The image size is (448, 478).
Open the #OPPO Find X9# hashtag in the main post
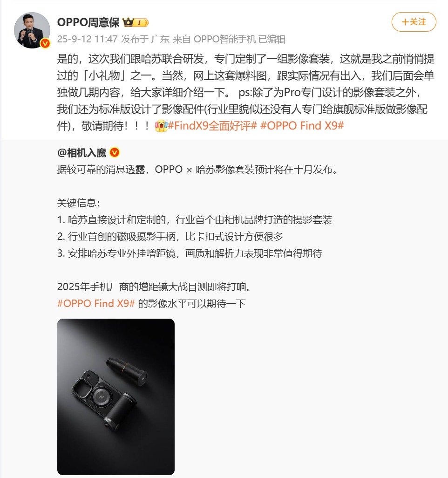(x=302, y=126)
